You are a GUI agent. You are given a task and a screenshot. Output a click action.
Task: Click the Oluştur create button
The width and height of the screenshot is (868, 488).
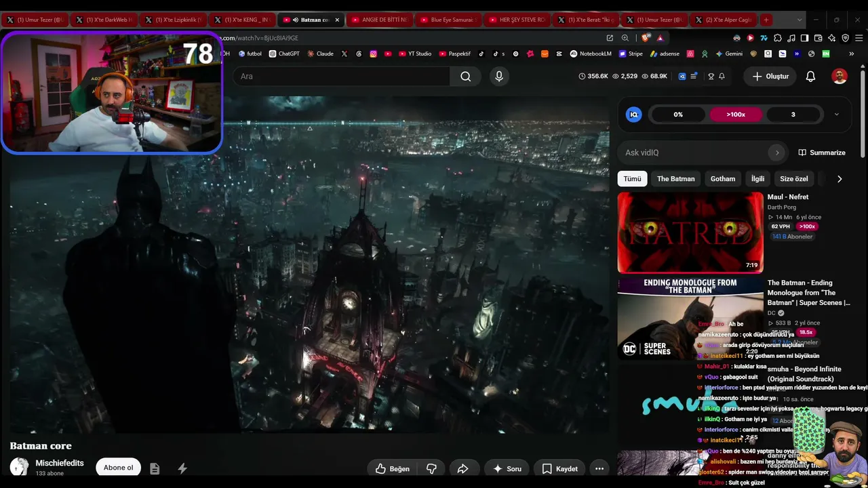click(x=770, y=77)
